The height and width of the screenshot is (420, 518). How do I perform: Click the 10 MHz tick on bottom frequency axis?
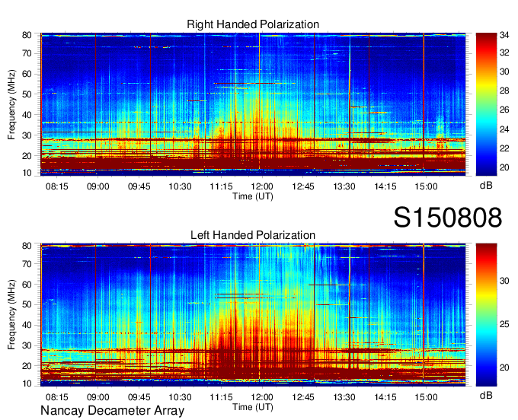coord(27,383)
